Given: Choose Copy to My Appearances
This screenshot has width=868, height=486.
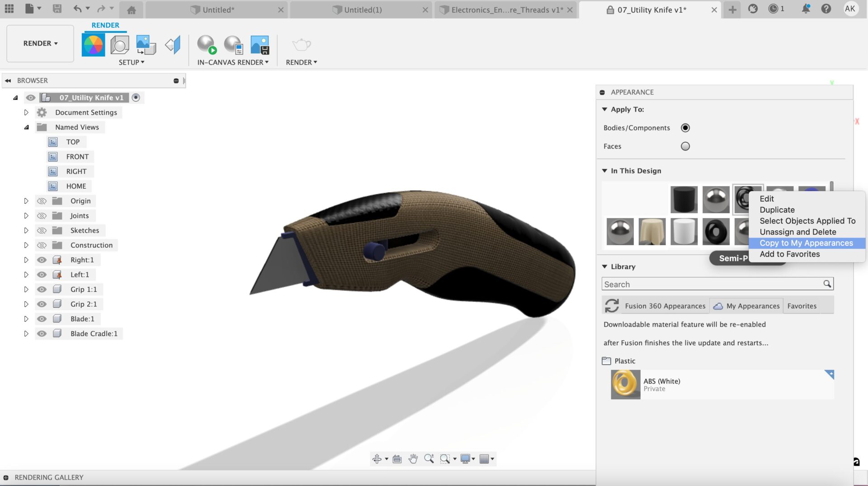Looking at the screenshot, I should point(806,243).
